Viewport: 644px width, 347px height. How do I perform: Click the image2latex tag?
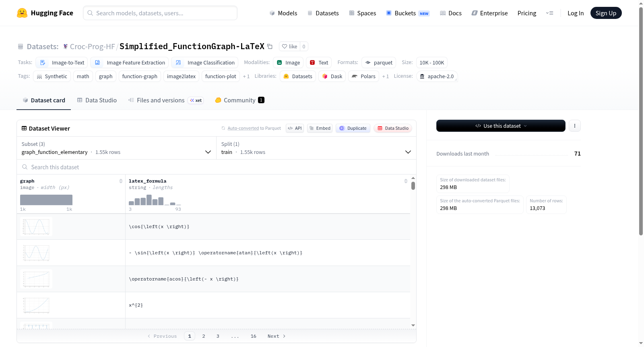(181, 76)
